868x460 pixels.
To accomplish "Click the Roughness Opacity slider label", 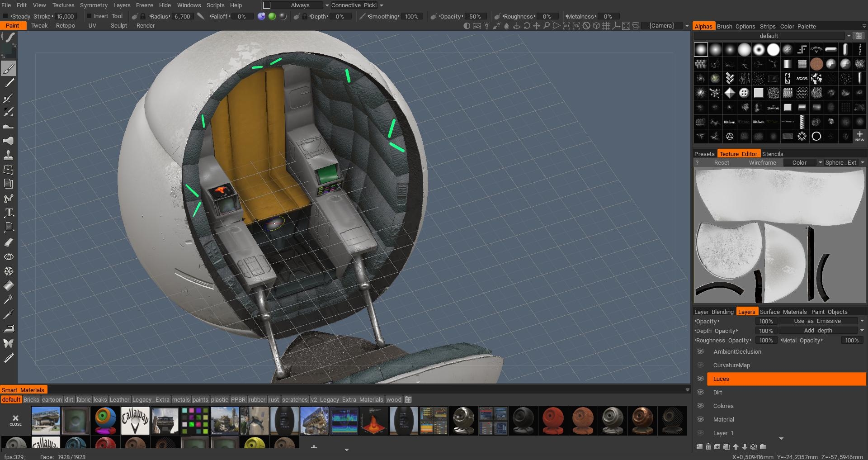I will (x=722, y=341).
